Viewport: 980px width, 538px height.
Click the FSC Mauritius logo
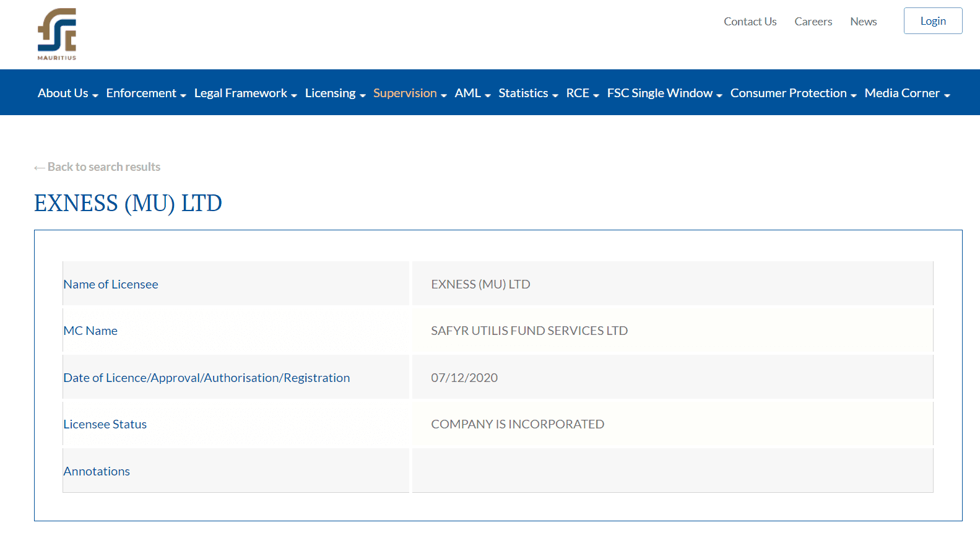pos(57,34)
